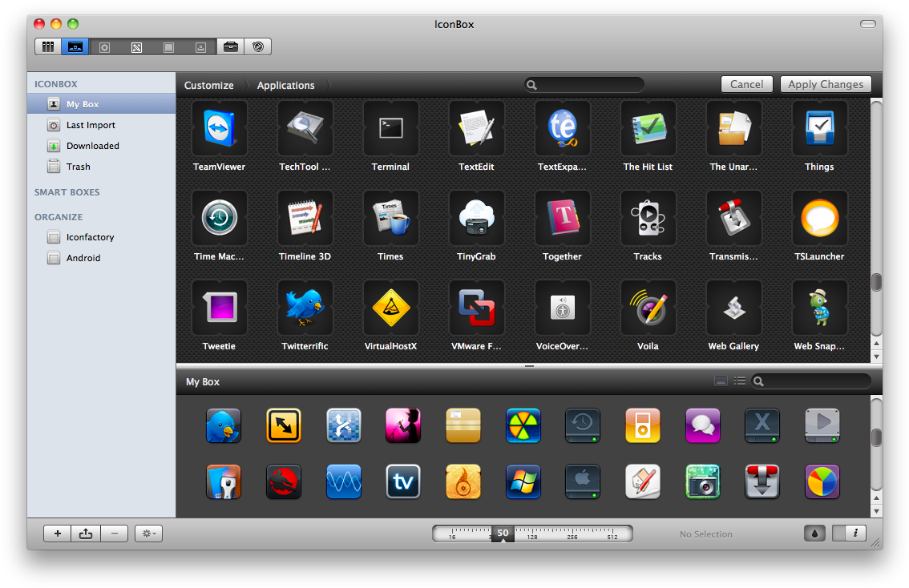This screenshot has width=909, height=588.
Task: Select the tv icon in My Box
Action: [403, 481]
